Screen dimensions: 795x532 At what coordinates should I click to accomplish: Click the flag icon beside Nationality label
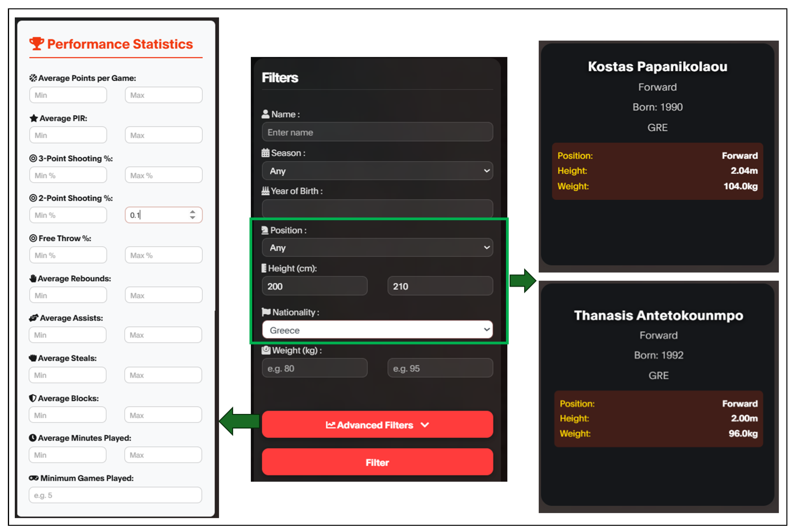(x=266, y=312)
